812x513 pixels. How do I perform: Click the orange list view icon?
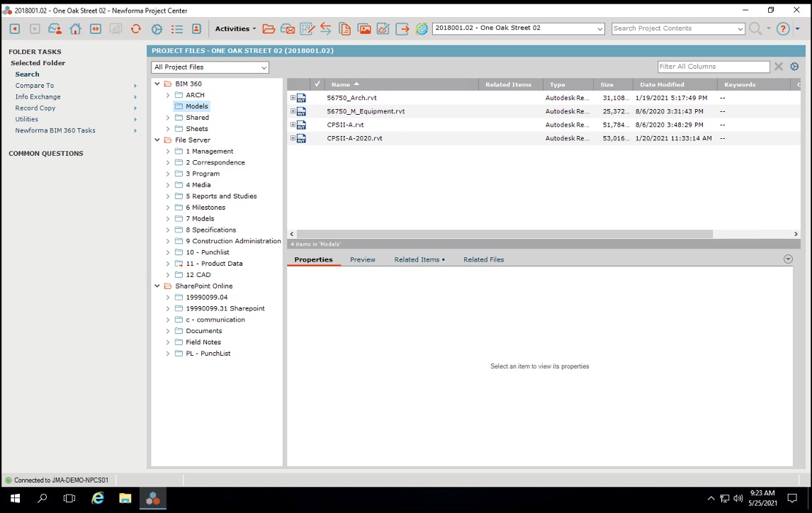(x=176, y=29)
